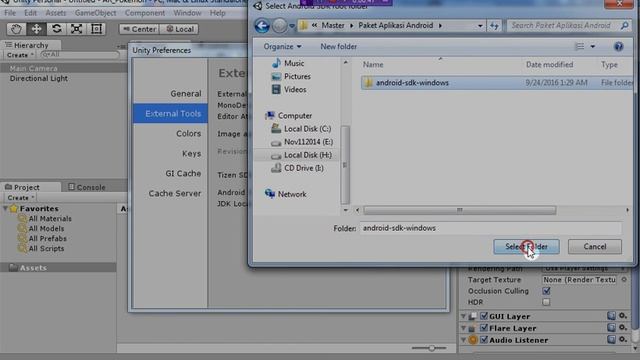Refresh the folder dialog address bar

(494, 26)
